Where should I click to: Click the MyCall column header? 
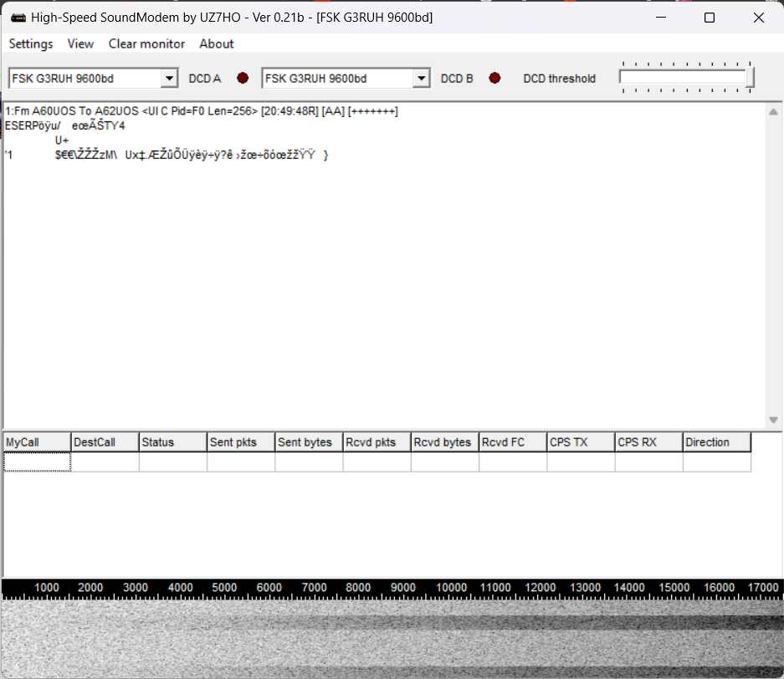pyautogui.click(x=37, y=442)
